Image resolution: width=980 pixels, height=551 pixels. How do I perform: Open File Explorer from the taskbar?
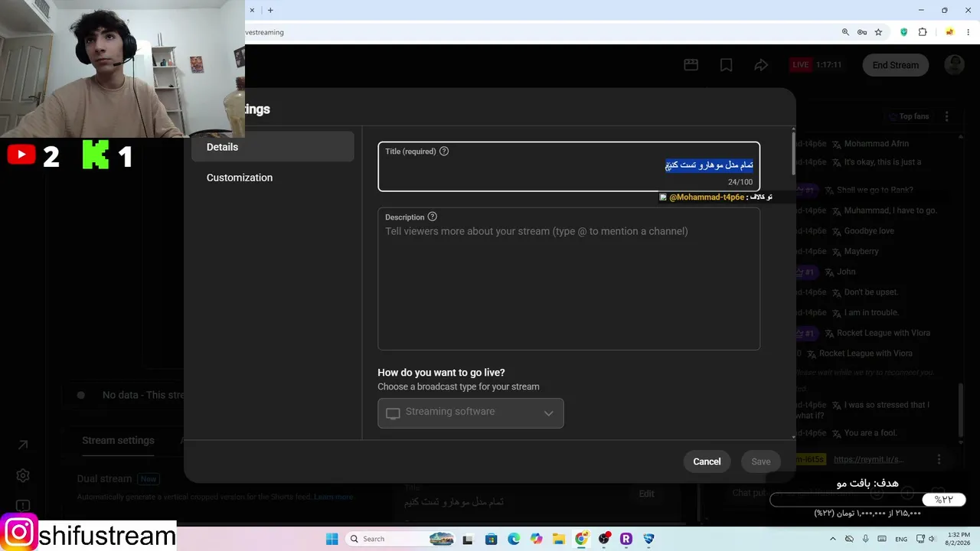point(558,539)
